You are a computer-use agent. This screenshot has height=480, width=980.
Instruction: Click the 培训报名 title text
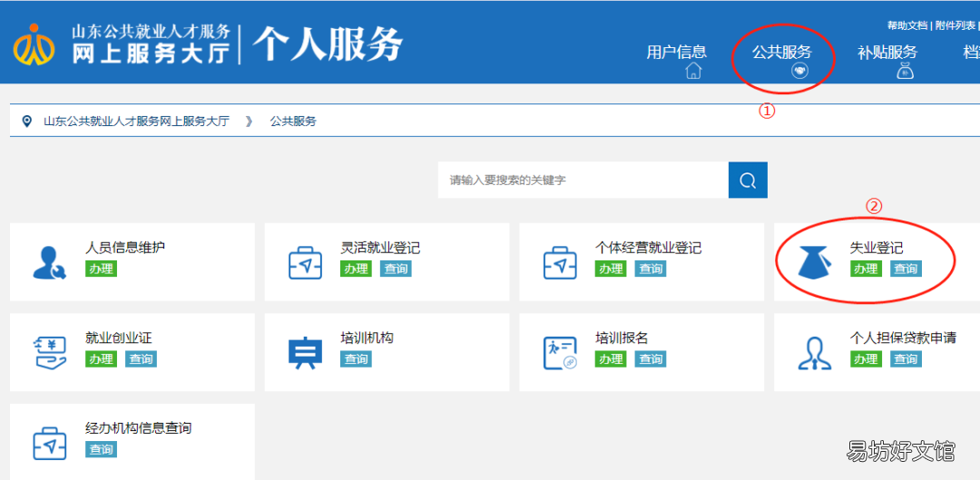622,338
